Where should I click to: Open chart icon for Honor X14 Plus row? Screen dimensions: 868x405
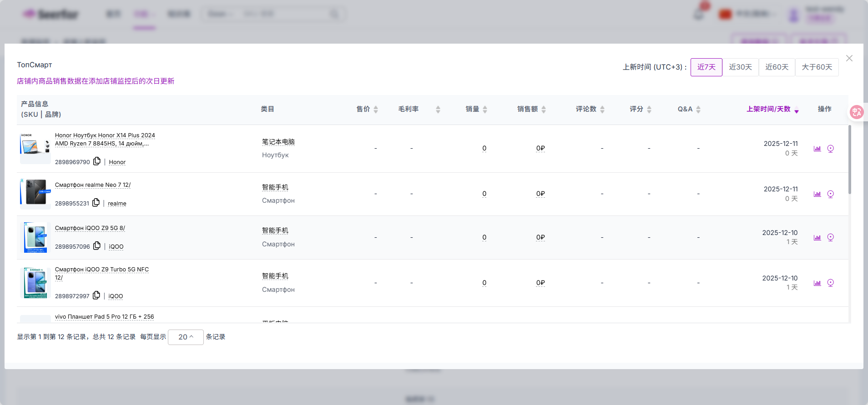[817, 149]
